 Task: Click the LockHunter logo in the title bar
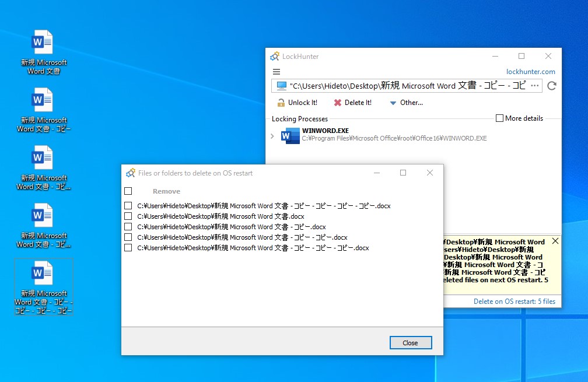(274, 56)
